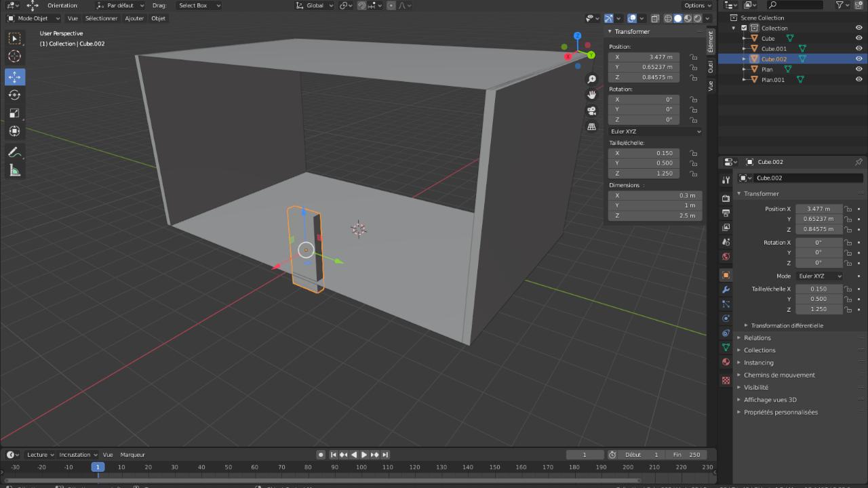Switch to wireframe viewport shading
Image resolution: width=868 pixels, height=488 pixels.
click(x=669, y=18)
